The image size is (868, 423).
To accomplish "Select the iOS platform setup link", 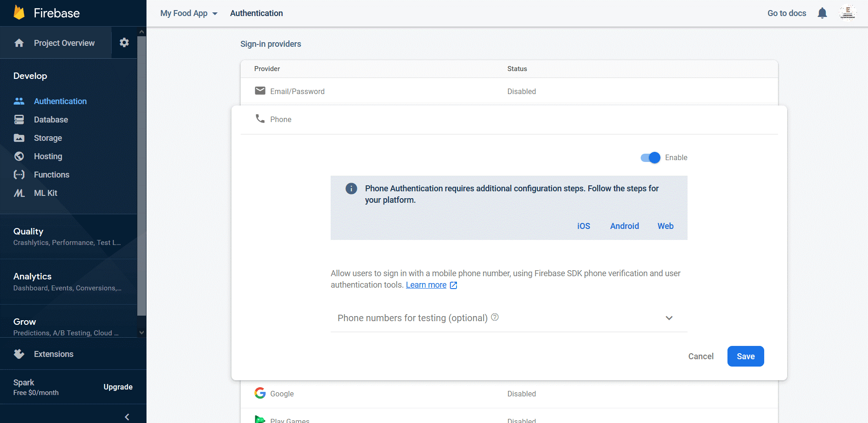I will 583,226.
